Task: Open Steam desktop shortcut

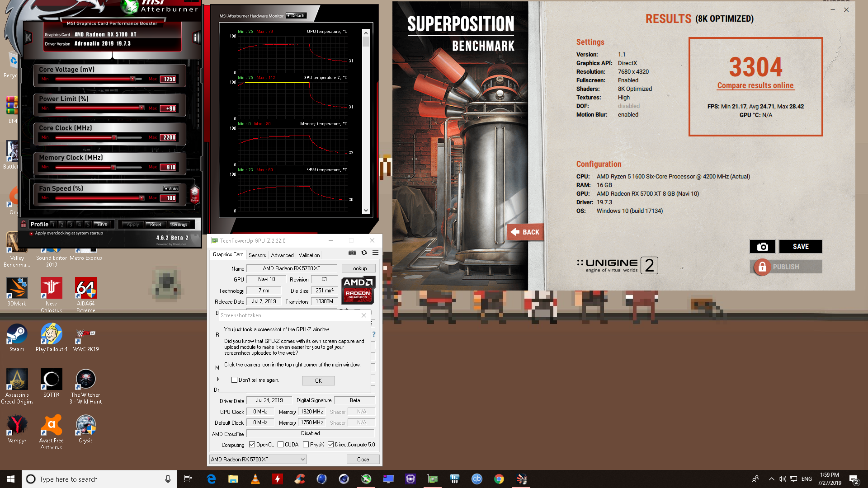Action: click(17, 338)
